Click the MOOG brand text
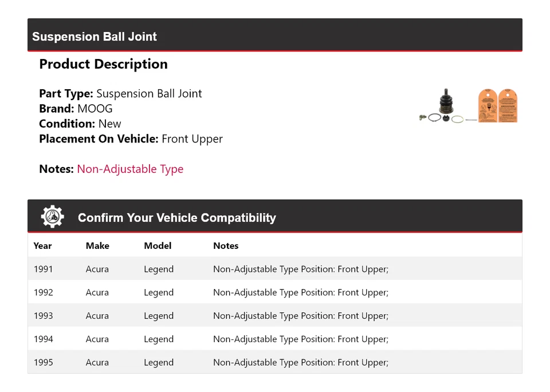The height and width of the screenshot is (392, 550). point(95,109)
